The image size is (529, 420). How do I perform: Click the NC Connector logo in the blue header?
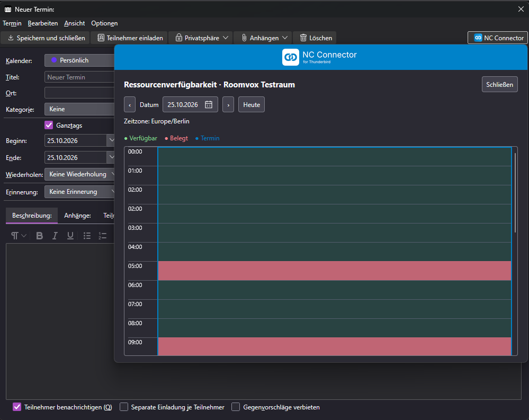[x=291, y=57]
